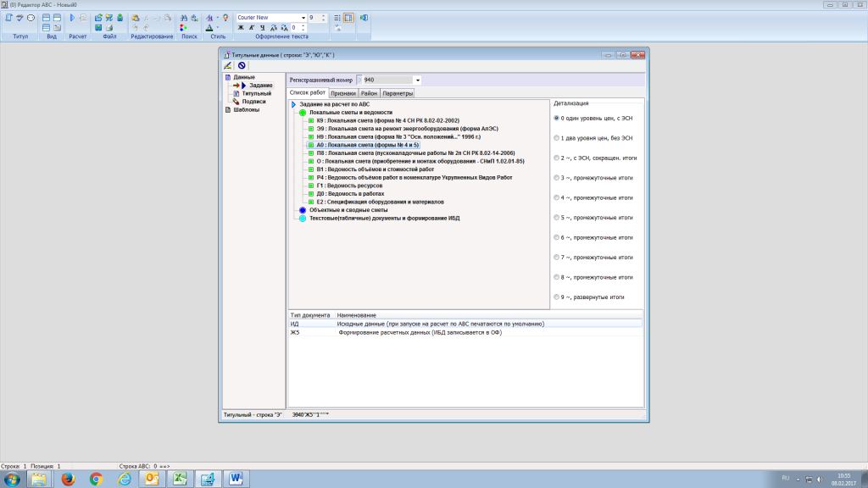This screenshot has width=868, height=488.
Task: Switch to the Признаки tab
Action: point(343,93)
